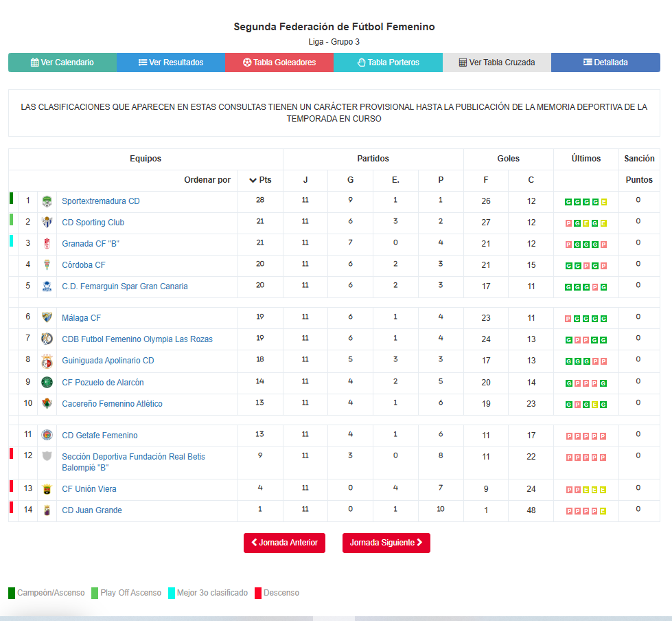Open CD Getafe Femenino link
This screenshot has width=672, height=621.
point(100,436)
